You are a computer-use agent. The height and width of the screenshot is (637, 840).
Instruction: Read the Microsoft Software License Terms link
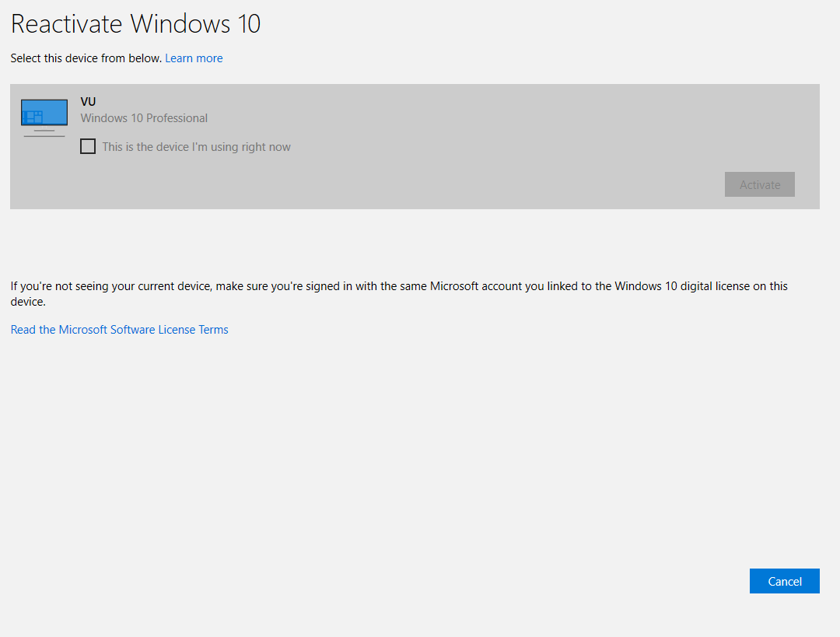point(120,330)
